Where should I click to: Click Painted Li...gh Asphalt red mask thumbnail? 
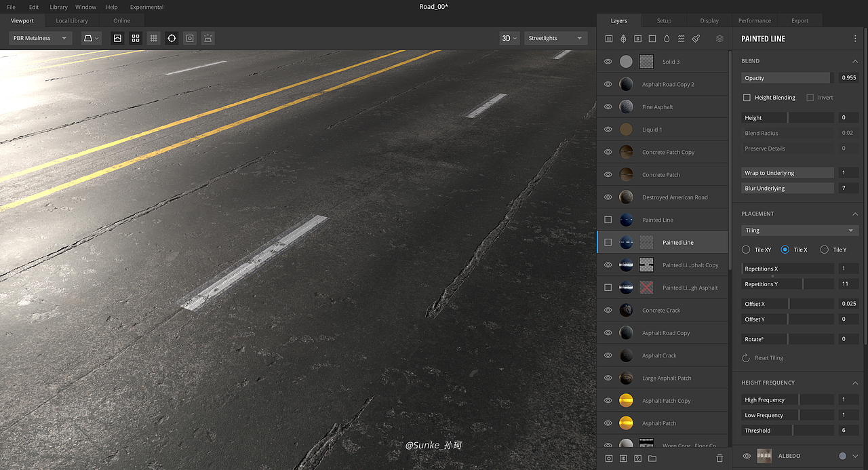(646, 288)
